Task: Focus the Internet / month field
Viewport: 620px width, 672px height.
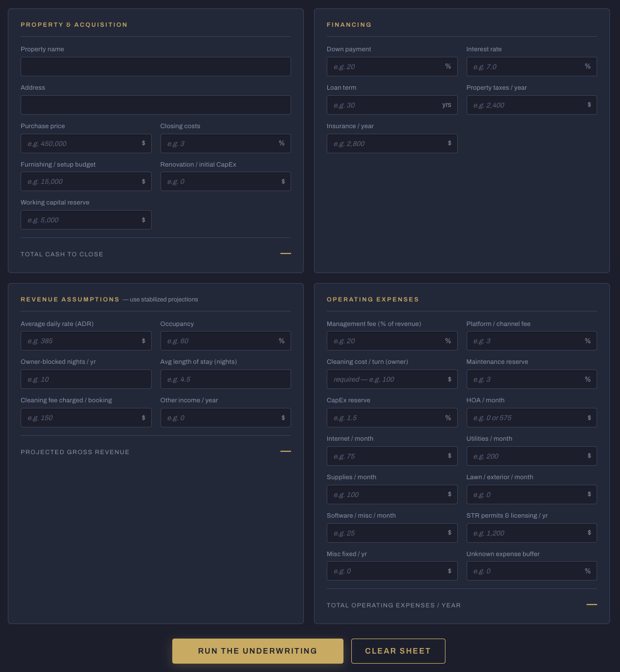Action: (x=392, y=456)
